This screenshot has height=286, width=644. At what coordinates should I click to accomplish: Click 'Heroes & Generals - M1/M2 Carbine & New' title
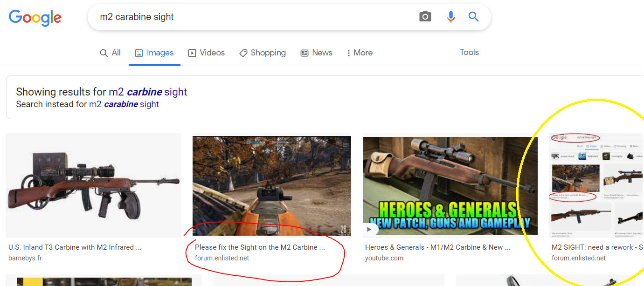click(437, 247)
